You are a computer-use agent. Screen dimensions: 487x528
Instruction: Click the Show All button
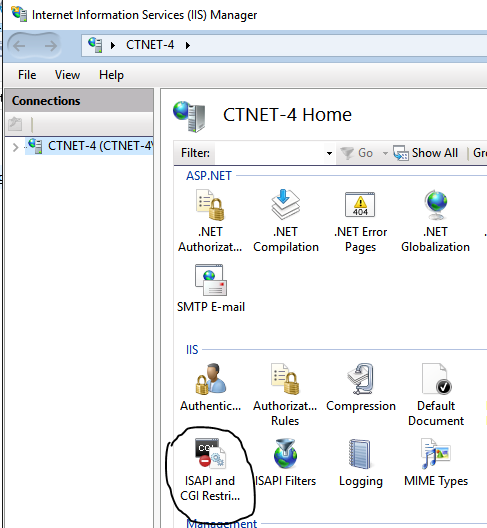pos(426,153)
